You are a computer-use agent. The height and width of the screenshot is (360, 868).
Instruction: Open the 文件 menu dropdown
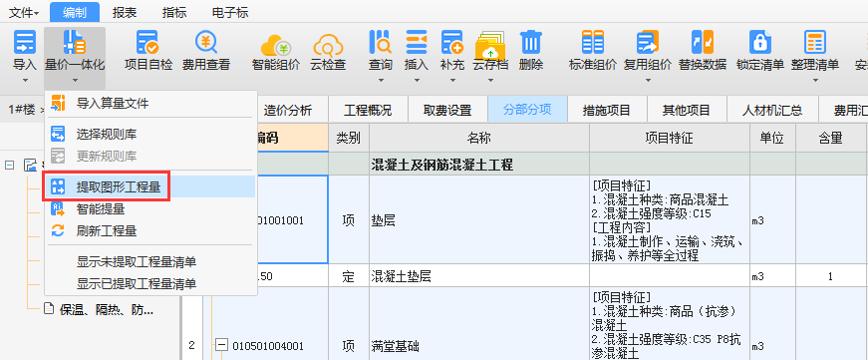[x=24, y=12]
